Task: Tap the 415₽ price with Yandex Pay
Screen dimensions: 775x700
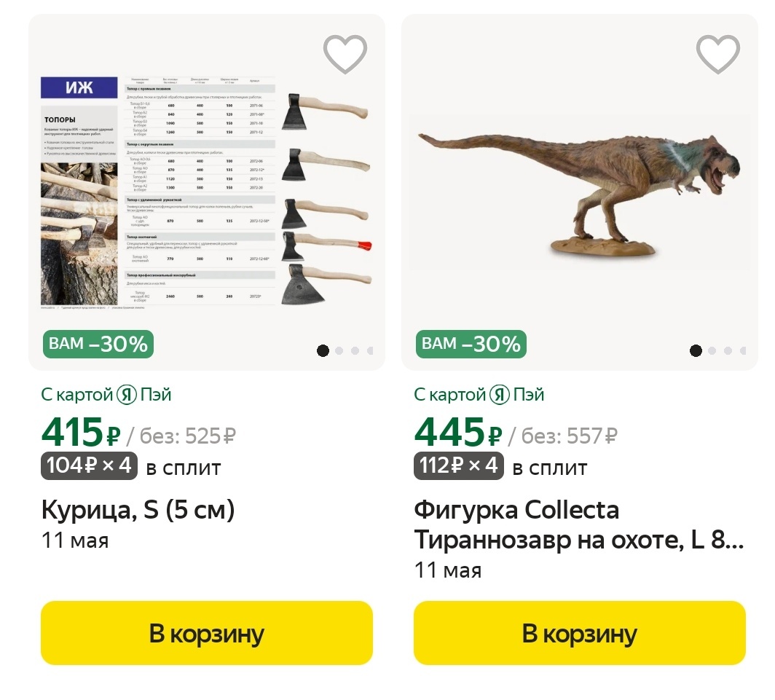Action: 80,434
